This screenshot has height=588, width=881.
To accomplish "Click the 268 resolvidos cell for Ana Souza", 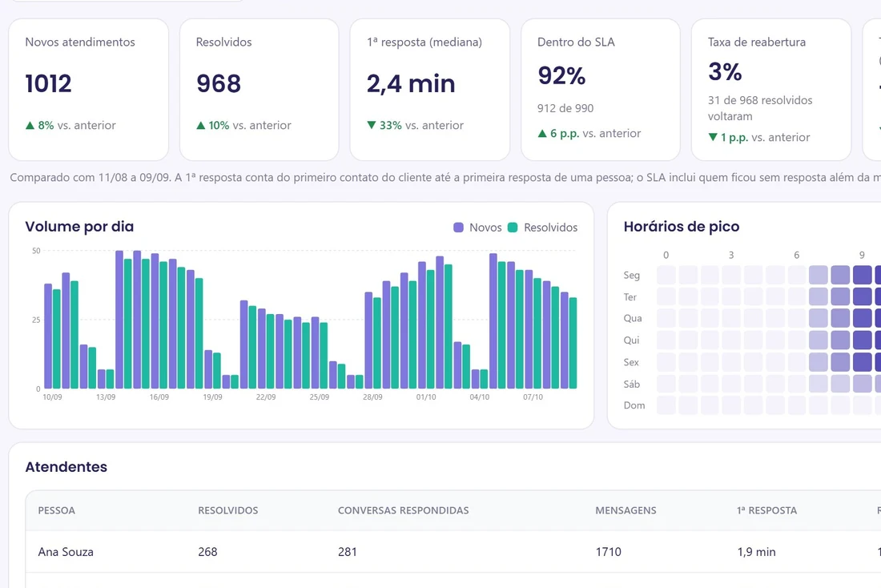I will coord(207,552).
